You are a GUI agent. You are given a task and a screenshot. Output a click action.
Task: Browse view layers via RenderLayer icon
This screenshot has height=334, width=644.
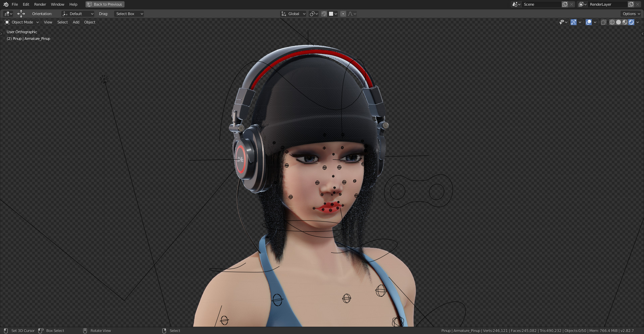point(582,4)
